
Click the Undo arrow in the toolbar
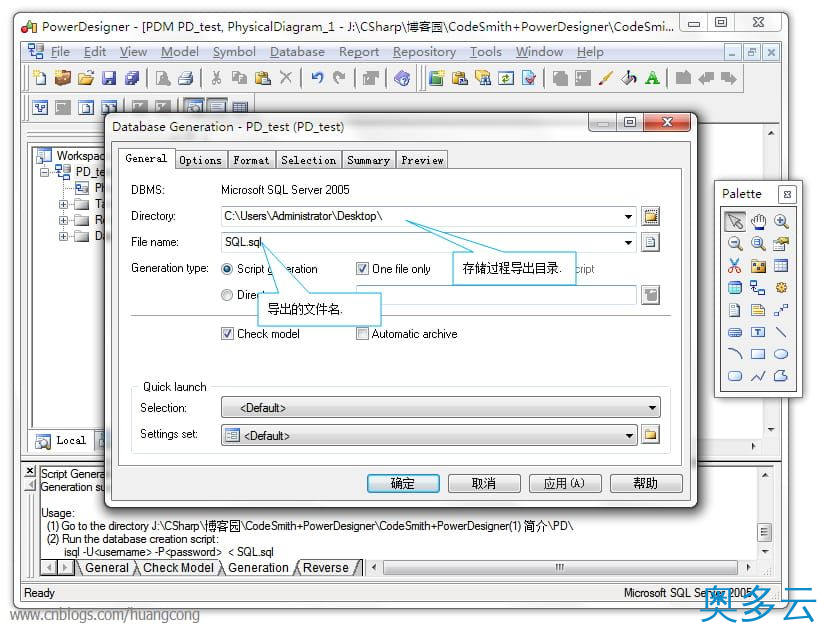tap(317, 78)
